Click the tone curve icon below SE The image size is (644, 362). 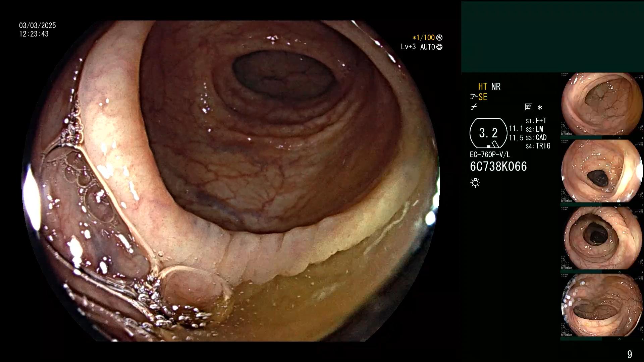(474, 107)
